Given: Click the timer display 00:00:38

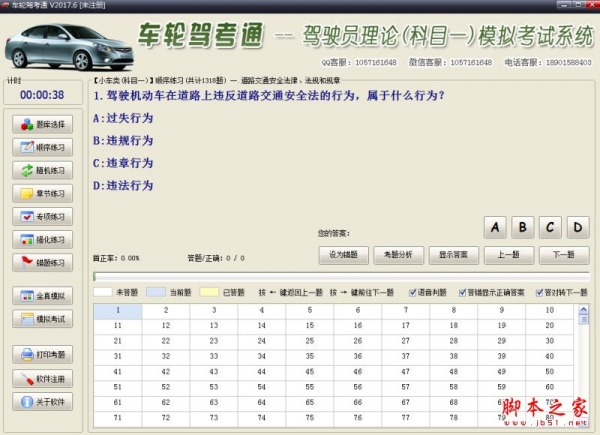Looking at the screenshot, I should pyautogui.click(x=42, y=95).
